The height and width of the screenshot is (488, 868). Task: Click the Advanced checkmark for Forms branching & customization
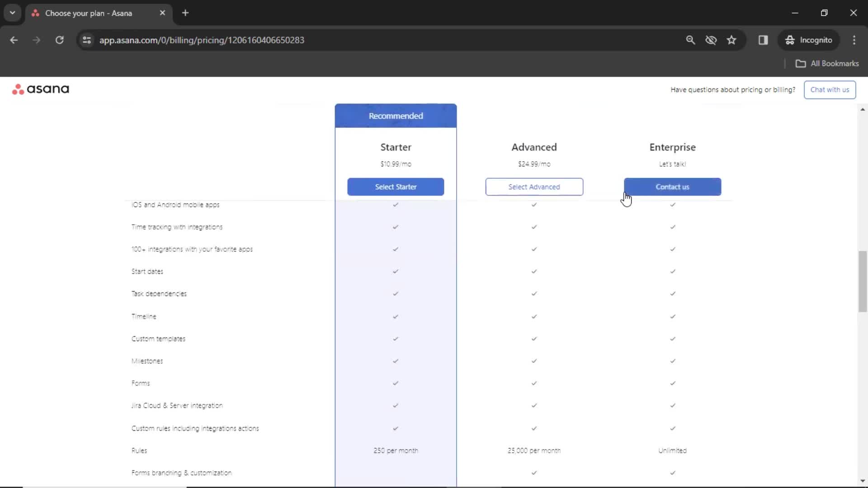point(534,473)
